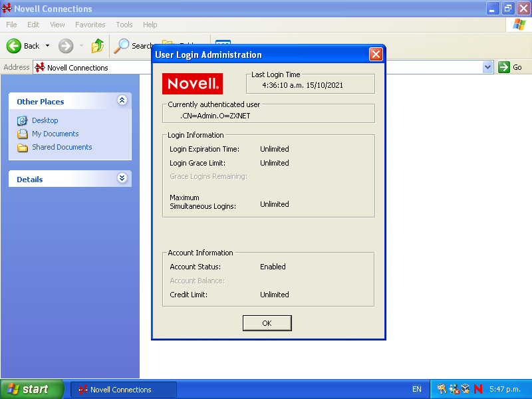Click the VirtualBox cube tray icon
The width and height of the screenshot is (532, 399).
465,389
